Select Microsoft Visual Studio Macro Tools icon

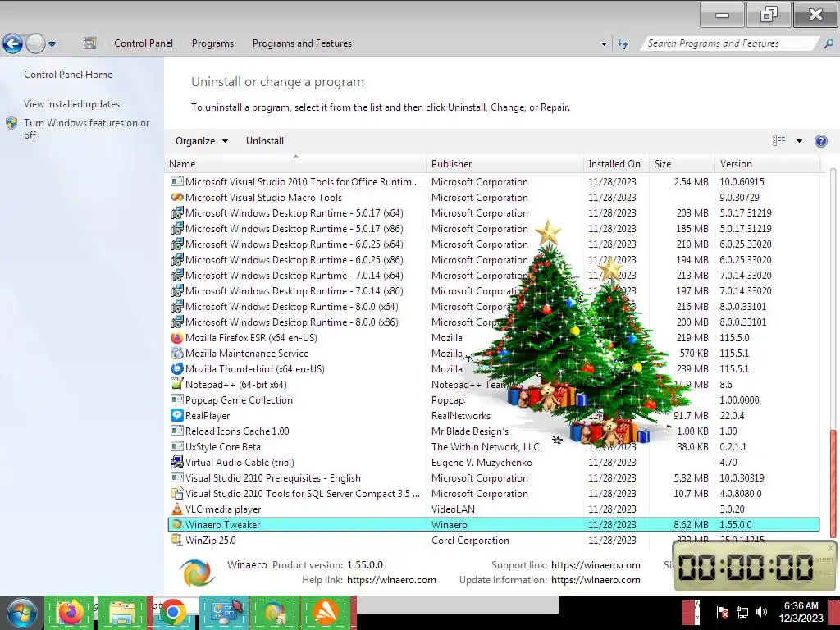177,197
